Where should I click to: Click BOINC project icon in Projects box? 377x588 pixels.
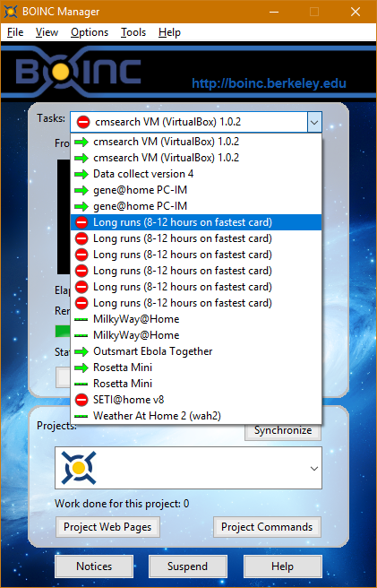point(79,468)
